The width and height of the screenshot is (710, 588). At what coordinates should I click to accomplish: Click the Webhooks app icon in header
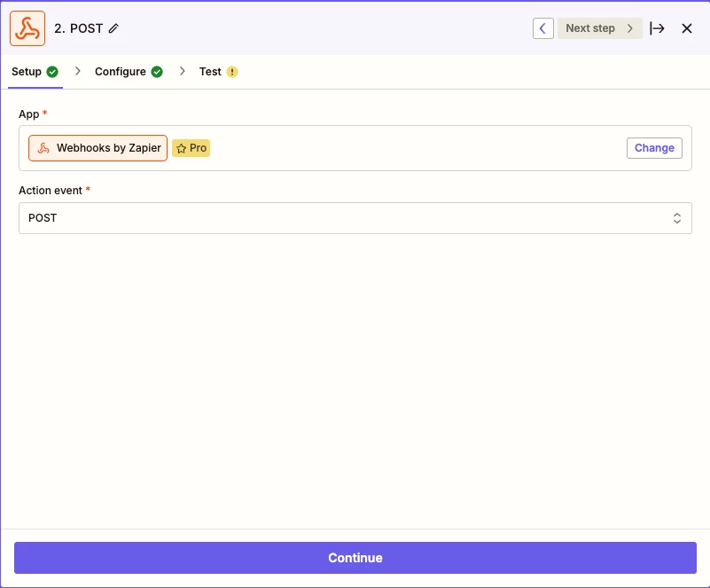pyautogui.click(x=27, y=28)
